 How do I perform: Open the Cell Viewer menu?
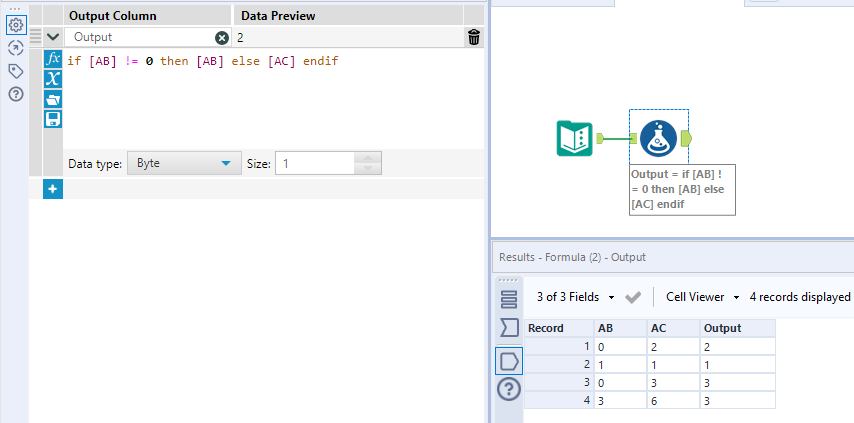coord(702,297)
